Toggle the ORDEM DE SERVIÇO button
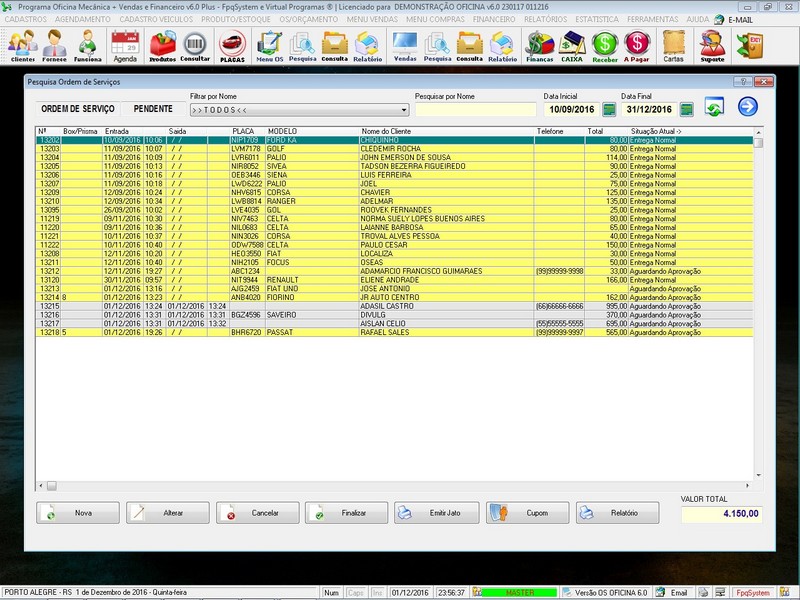 (x=78, y=109)
